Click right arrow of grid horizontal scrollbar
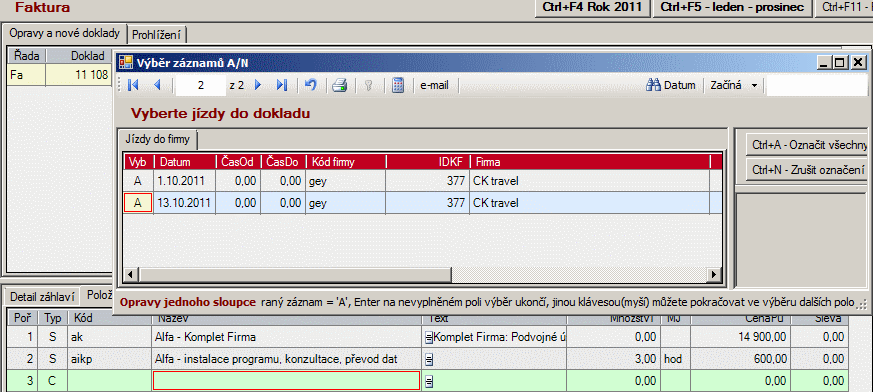Image resolution: width=873 pixels, height=392 pixels. pos(714,274)
